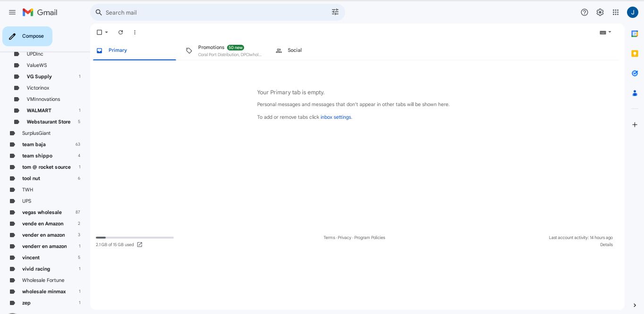Open the UPS label
The width and height of the screenshot is (644, 314).
tap(27, 201)
